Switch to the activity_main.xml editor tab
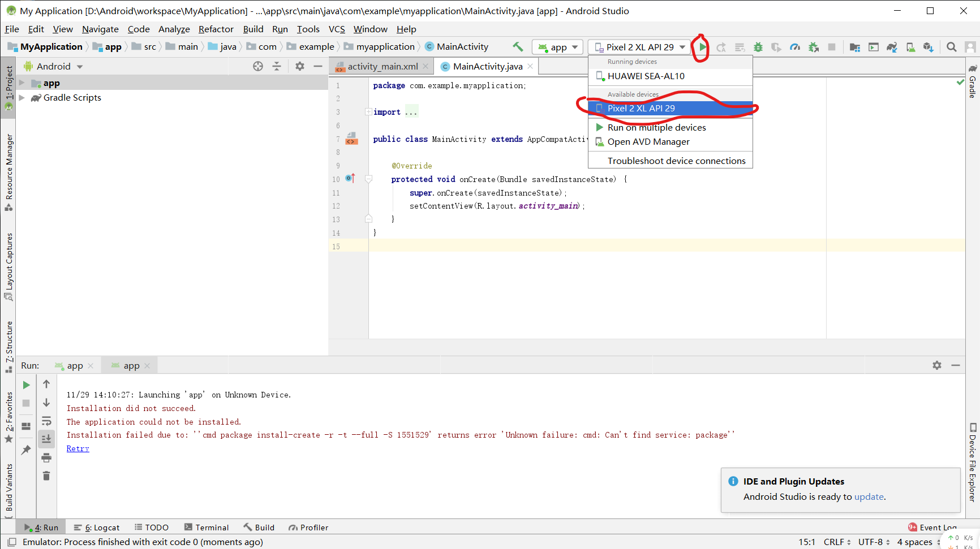980x549 pixels. pyautogui.click(x=382, y=66)
